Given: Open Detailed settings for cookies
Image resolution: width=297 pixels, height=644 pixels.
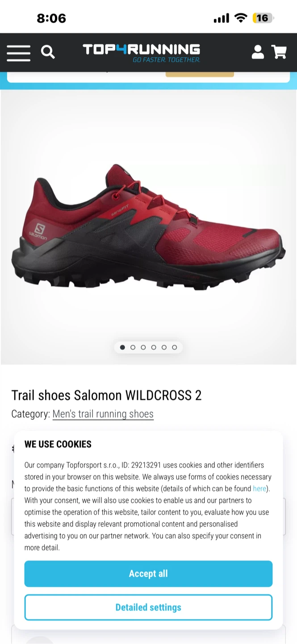Looking at the screenshot, I should coord(148,607).
